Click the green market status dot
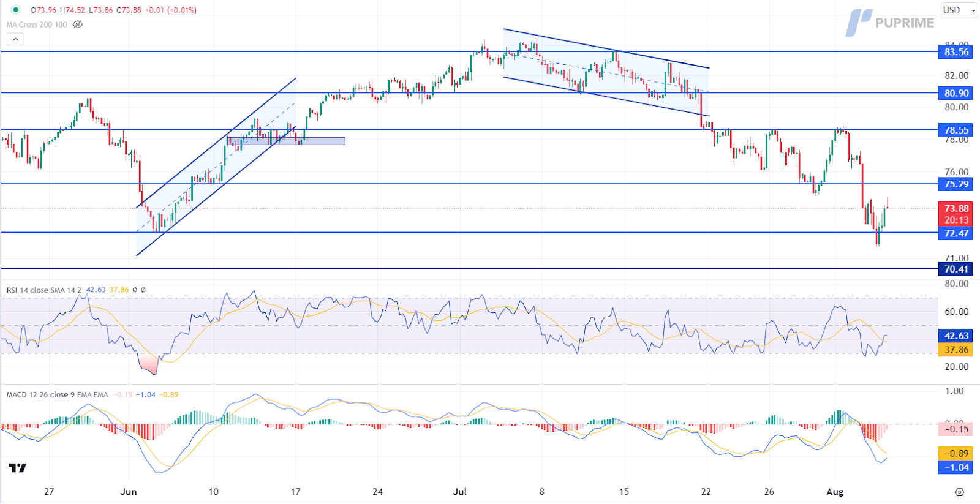980x504 pixels. [x=16, y=10]
